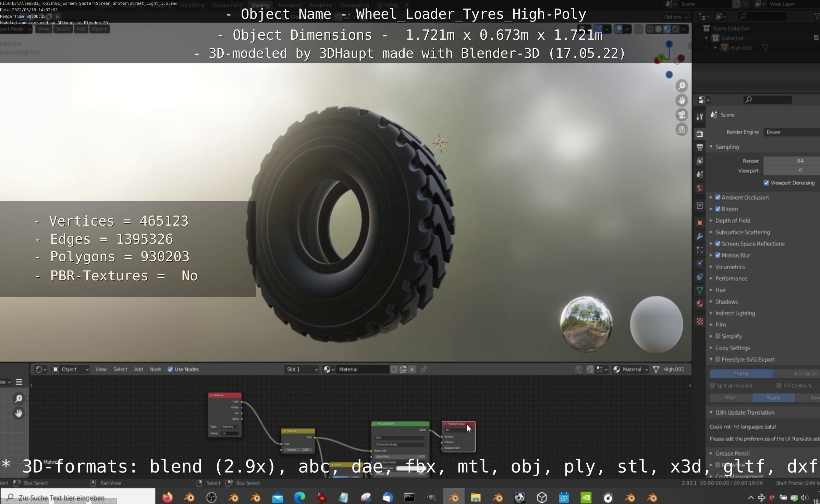Screen dimensions: 820x504
Task: Toggle fake user shield for Material
Action: point(394,369)
